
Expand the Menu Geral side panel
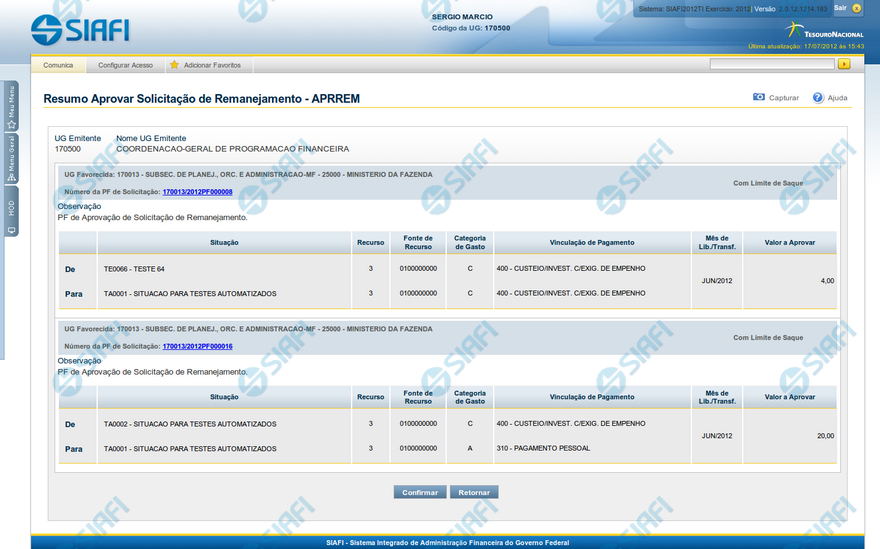pyautogui.click(x=11, y=157)
